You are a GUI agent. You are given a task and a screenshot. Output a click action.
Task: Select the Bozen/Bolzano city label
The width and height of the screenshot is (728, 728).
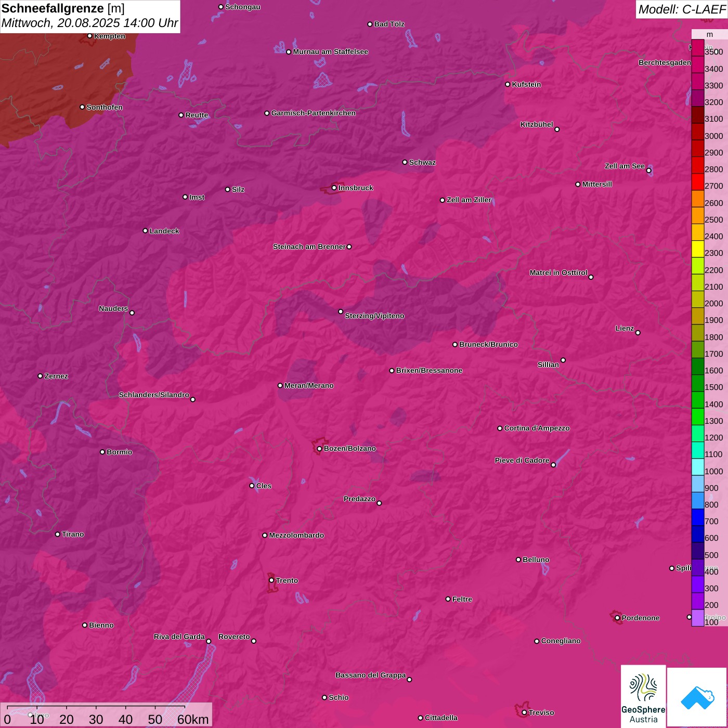pyautogui.click(x=349, y=448)
